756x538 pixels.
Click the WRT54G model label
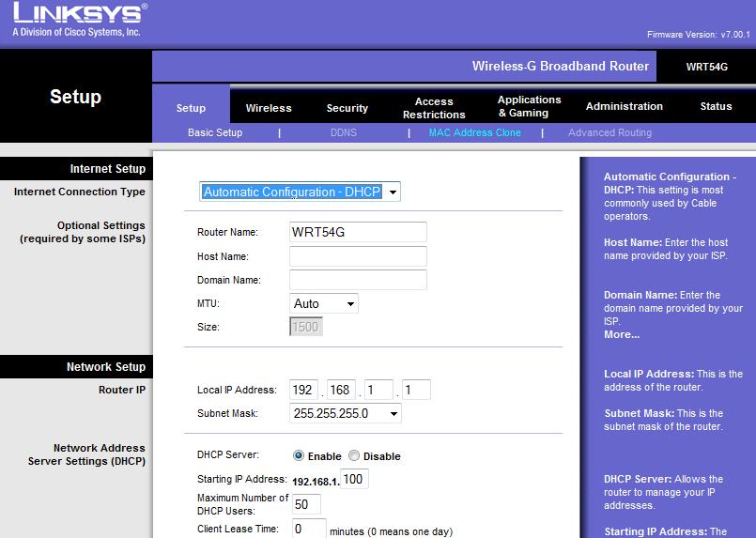(707, 67)
